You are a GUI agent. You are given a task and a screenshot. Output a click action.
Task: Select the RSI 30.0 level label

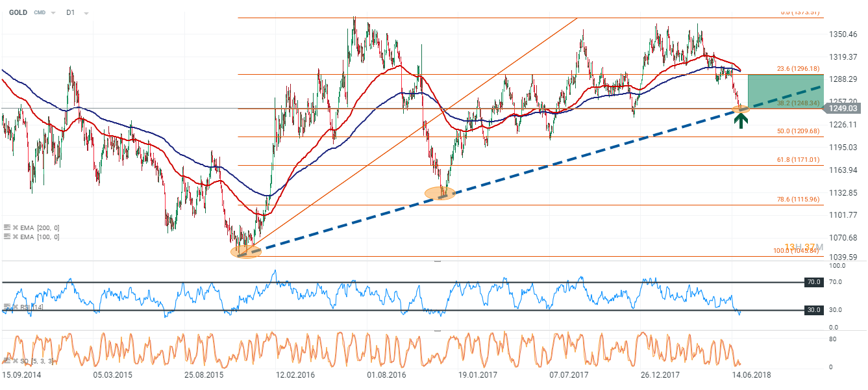[813, 310]
